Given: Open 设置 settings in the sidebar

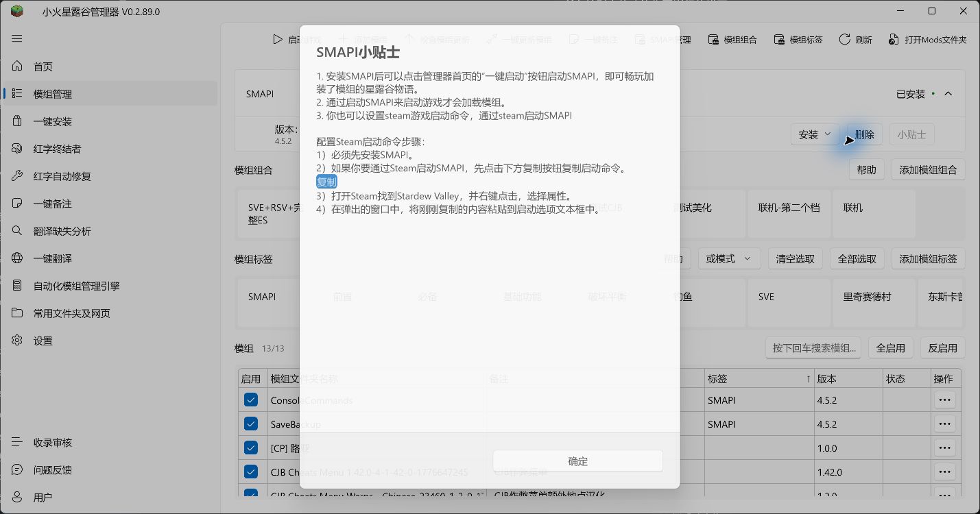Looking at the screenshot, I should (x=110, y=341).
